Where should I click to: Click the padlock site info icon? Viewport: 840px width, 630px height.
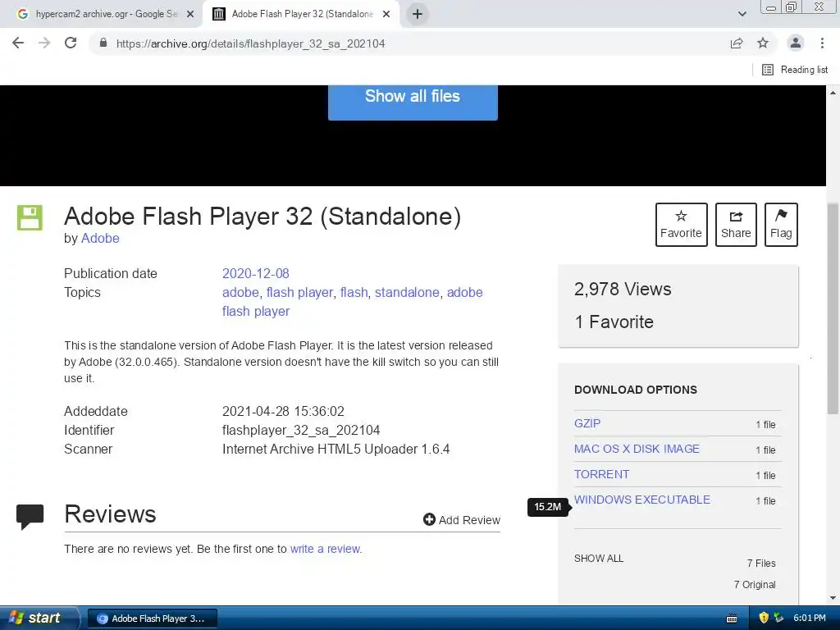103,43
